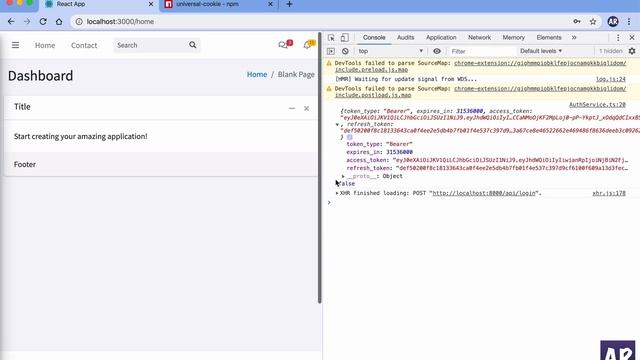The height and width of the screenshot is (360, 640).
Task: Open a new browser tab
Action: [289, 4]
